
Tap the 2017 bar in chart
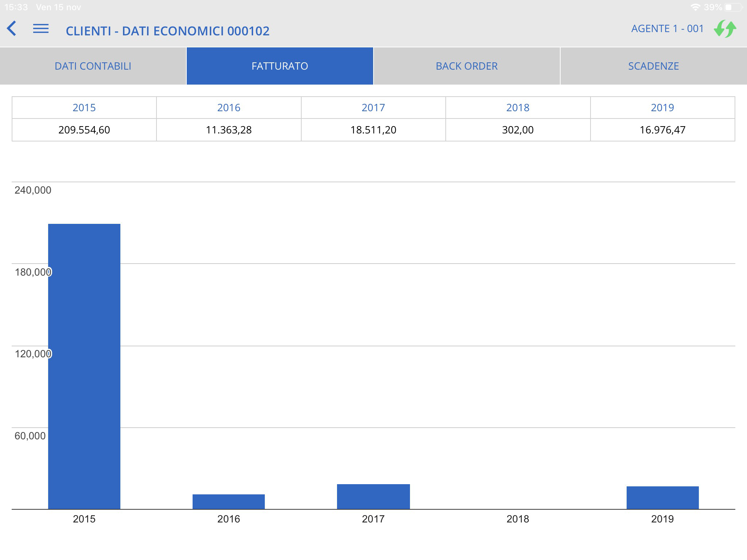point(373,497)
